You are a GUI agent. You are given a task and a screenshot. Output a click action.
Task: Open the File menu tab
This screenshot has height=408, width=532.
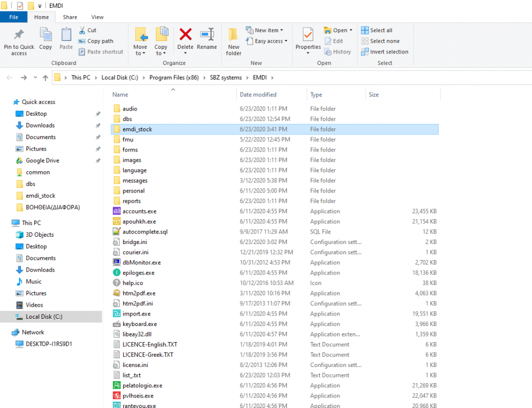(x=14, y=17)
